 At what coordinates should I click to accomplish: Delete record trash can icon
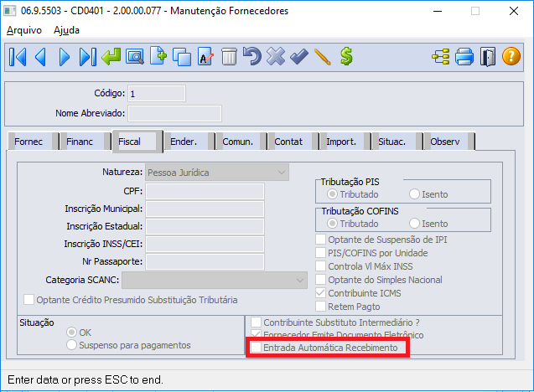click(229, 57)
